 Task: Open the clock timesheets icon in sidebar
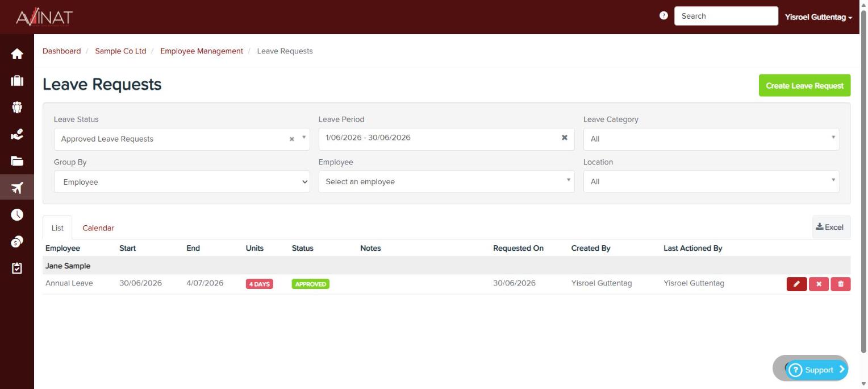(17, 214)
